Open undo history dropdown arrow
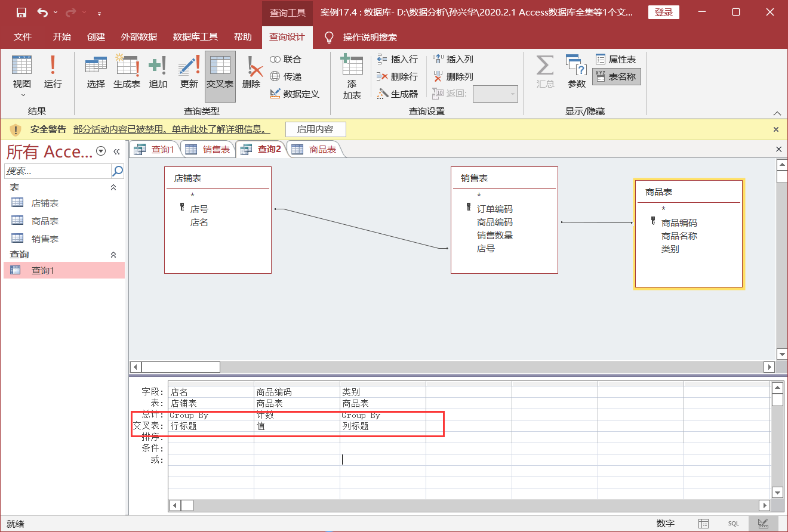This screenshot has height=532, width=788. (56, 13)
